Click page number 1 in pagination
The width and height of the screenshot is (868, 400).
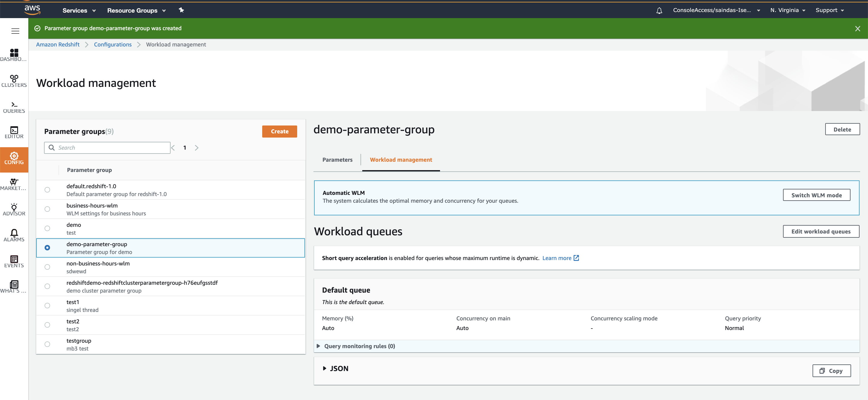185,148
